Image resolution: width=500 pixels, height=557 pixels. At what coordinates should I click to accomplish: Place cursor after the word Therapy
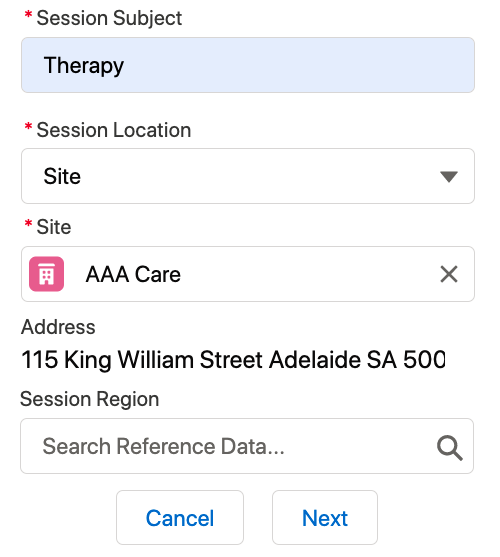[x=125, y=66]
